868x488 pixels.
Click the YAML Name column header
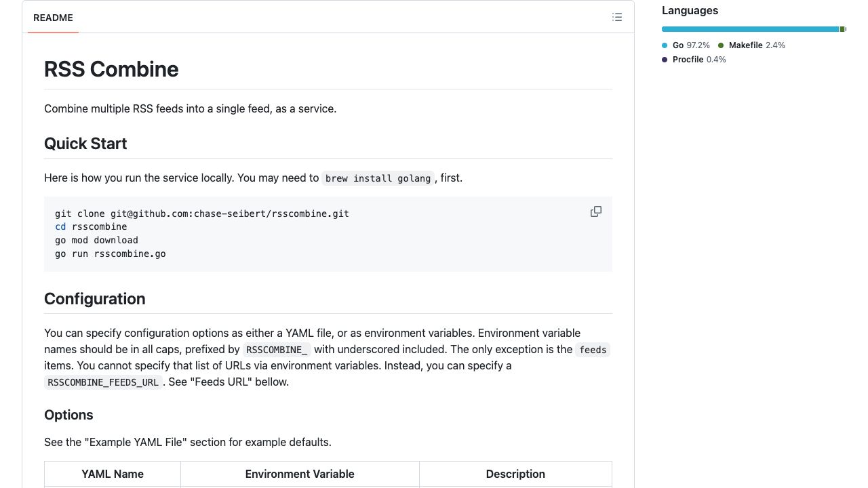113,474
